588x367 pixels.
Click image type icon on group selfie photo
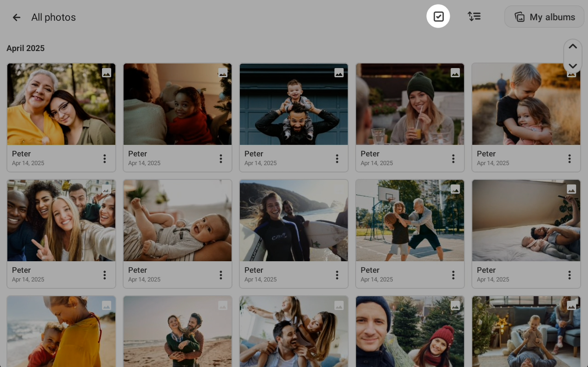(x=107, y=189)
